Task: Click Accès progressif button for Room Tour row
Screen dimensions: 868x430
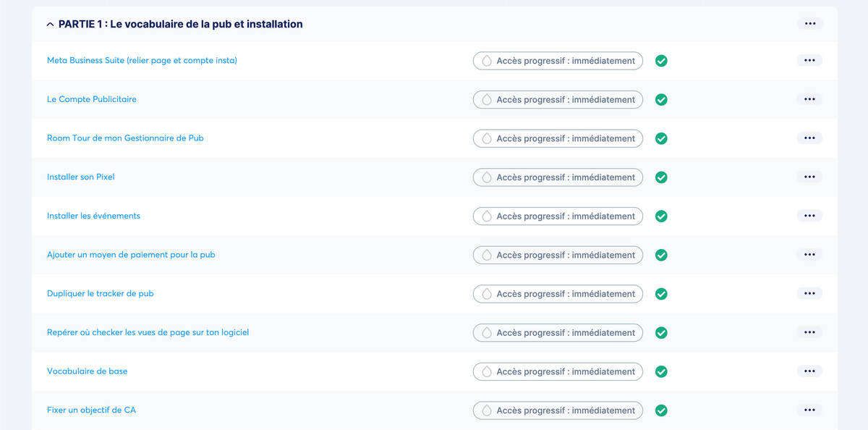Action: (558, 138)
